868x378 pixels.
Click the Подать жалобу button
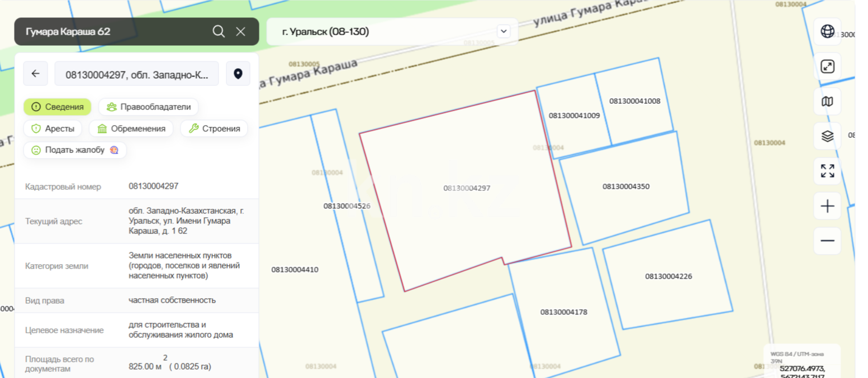tap(75, 150)
